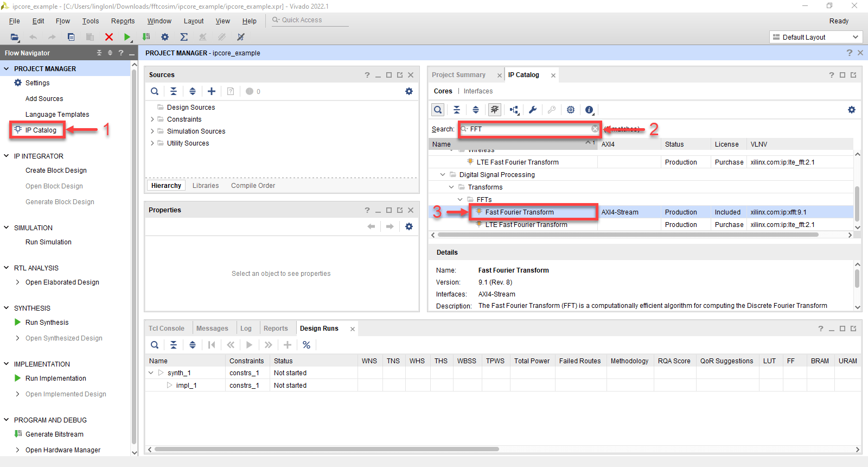Click Run Synthesis
The image size is (868, 467).
point(47,322)
